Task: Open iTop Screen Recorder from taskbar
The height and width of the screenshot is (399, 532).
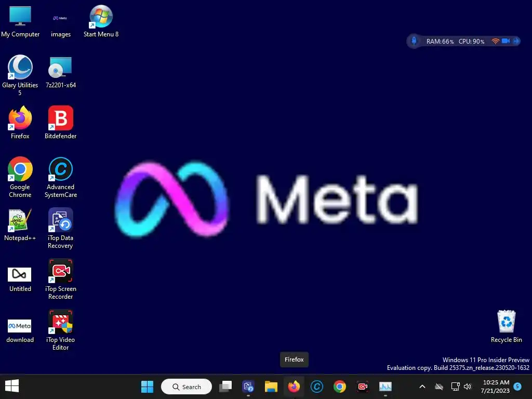Action: (x=362, y=387)
